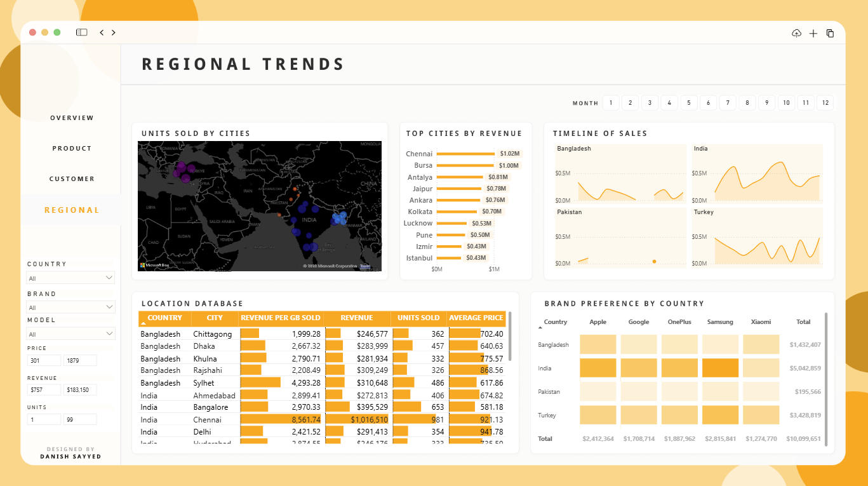The image size is (868, 486).
Task: Click the $10,099,651 grand total value
Action: pyautogui.click(x=804, y=439)
